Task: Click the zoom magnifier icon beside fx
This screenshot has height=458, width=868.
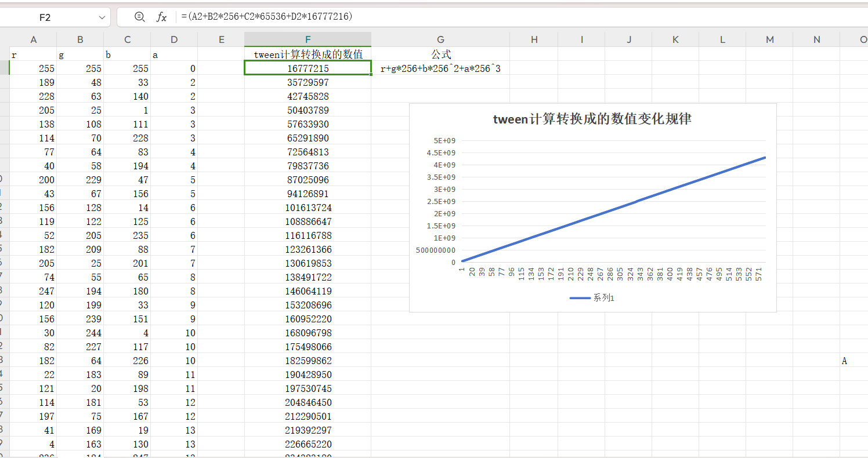Action: tap(139, 17)
